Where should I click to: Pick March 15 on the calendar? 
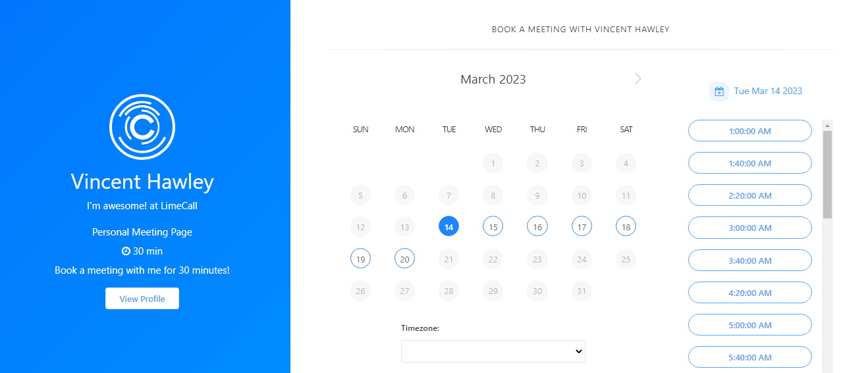493,227
